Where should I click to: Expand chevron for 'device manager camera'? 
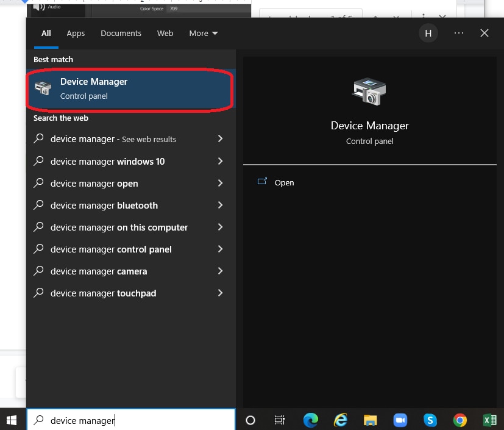click(220, 271)
